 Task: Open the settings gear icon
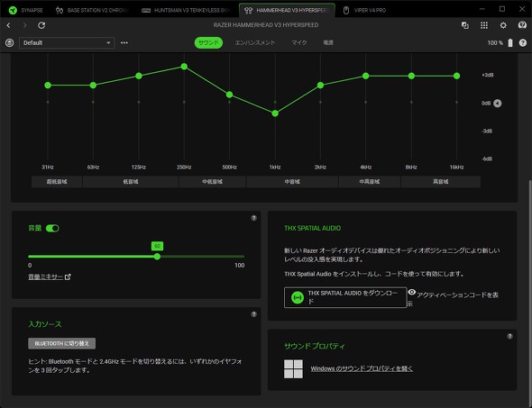[503, 25]
